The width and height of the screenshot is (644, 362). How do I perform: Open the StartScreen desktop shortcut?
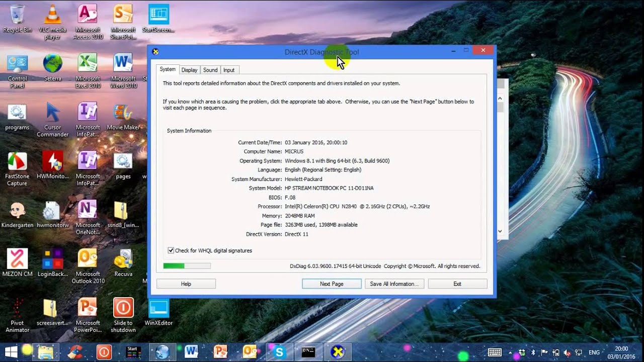point(158,19)
